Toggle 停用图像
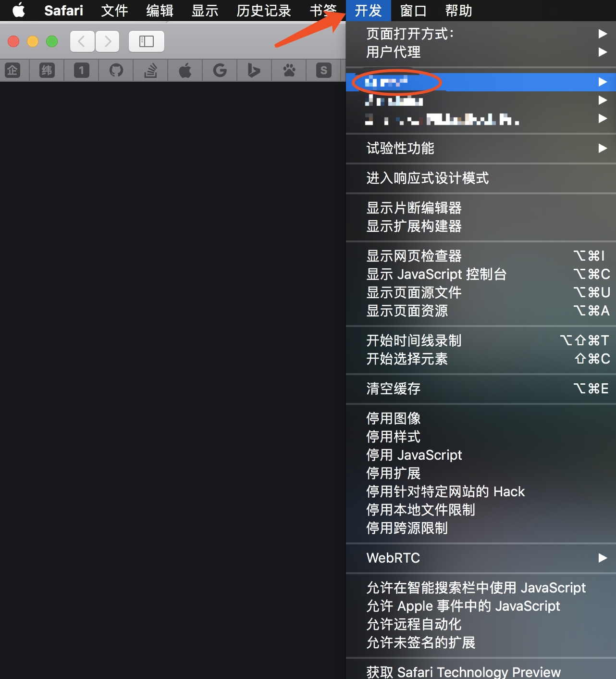Screen dimensions: 616x679 coord(481,418)
